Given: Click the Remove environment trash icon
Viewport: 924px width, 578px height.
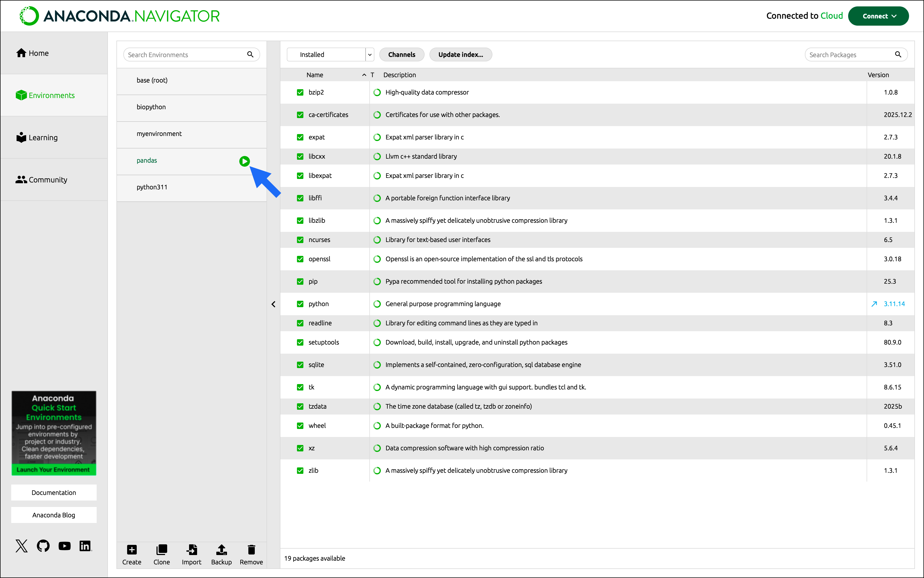Looking at the screenshot, I should click(x=251, y=550).
